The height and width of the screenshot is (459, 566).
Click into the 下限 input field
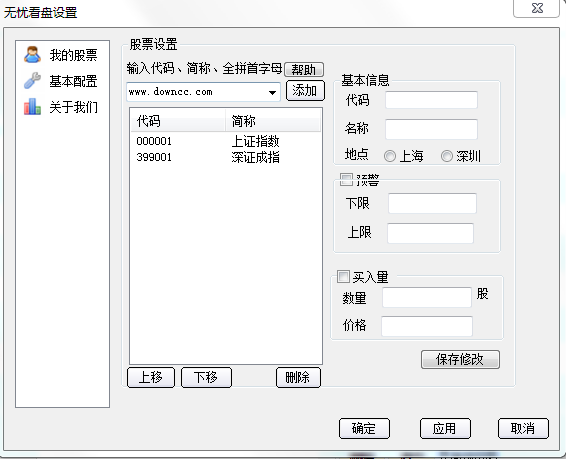pos(432,203)
